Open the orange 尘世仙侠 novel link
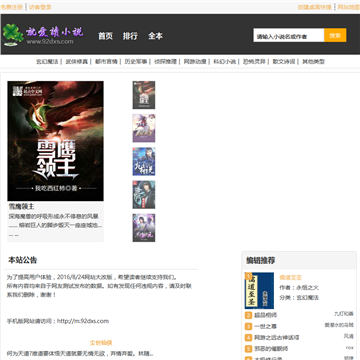The height and width of the screenshot is (360, 360). [101, 343]
